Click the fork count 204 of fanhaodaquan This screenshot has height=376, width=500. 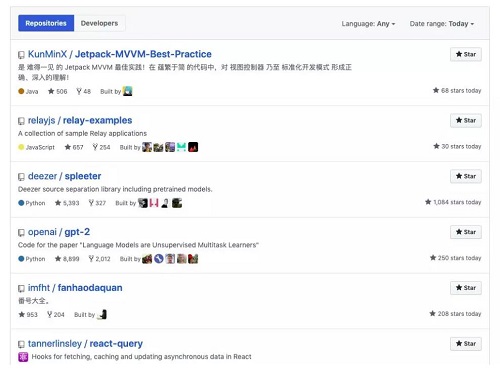point(56,314)
